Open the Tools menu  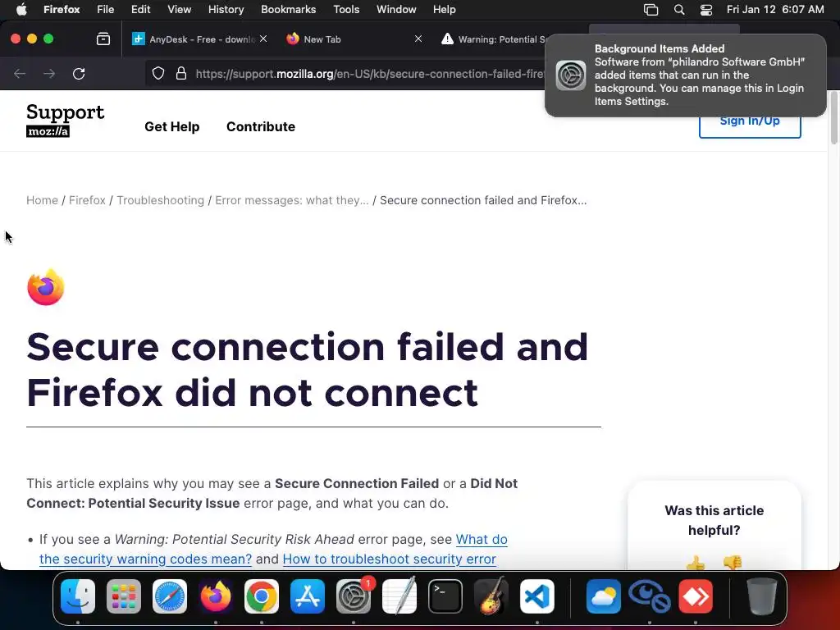[x=346, y=10]
